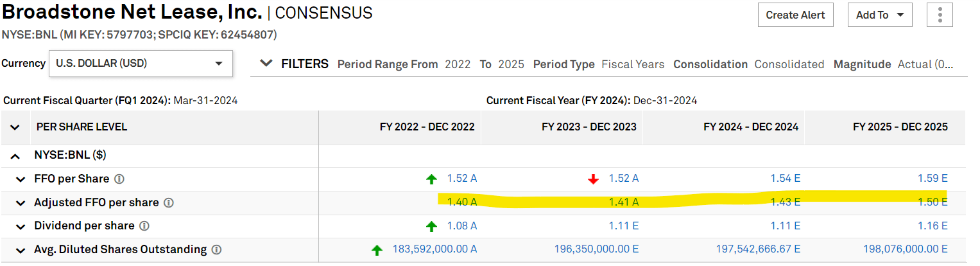
Task: Click info icon next to Dividend per share
Action: [x=144, y=226]
